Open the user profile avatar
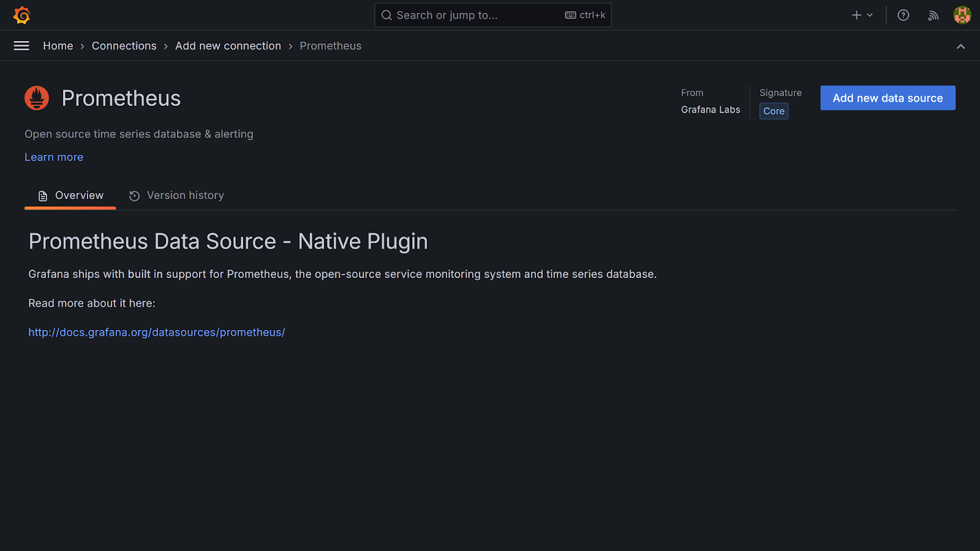The image size is (980, 551). (962, 15)
